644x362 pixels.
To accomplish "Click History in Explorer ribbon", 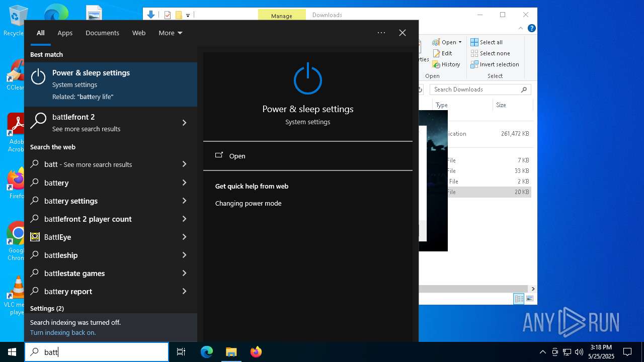I will (x=446, y=64).
